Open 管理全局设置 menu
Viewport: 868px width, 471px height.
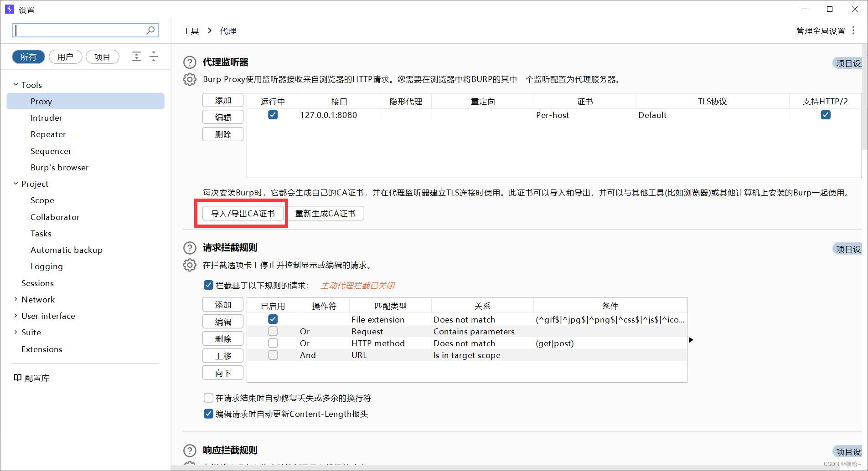pos(821,31)
